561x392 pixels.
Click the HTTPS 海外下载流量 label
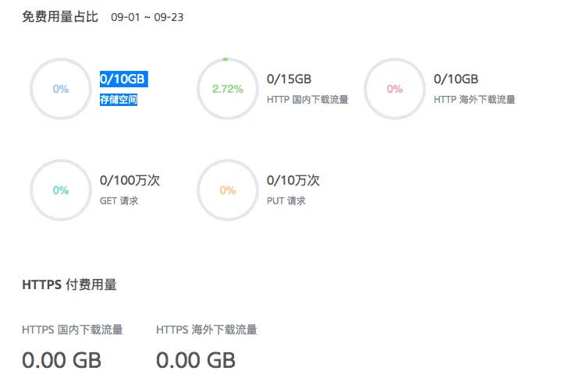tap(207, 330)
